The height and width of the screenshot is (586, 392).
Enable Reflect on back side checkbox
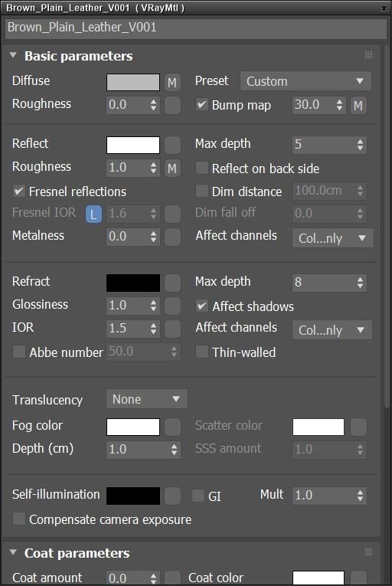coord(202,169)
